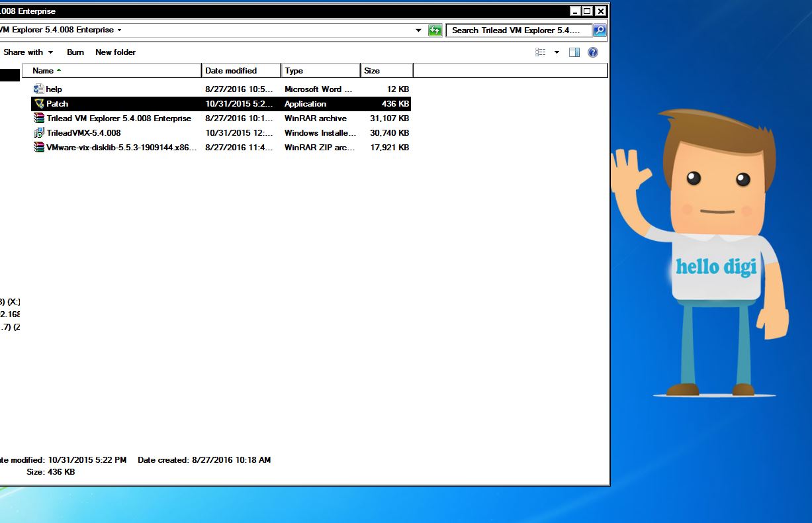The image size is (812, 523).
Task: Click the 'Microsoft Word ...' type cell
Action: coord(318,89)
